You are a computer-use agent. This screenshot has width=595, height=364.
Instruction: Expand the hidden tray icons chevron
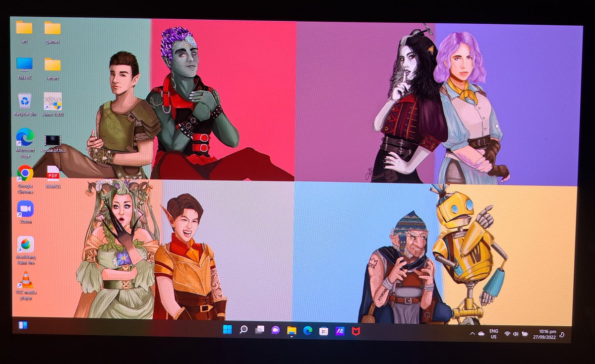tap(472, 334)
